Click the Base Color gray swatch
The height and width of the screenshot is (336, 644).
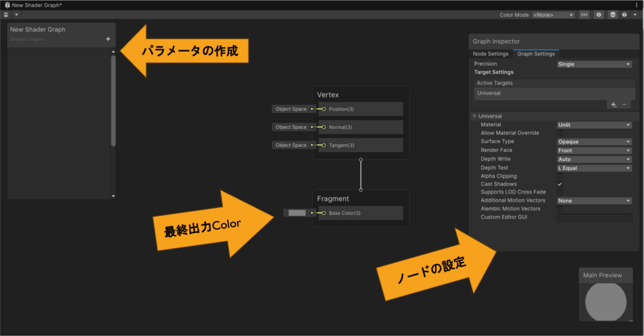(297, 213)
